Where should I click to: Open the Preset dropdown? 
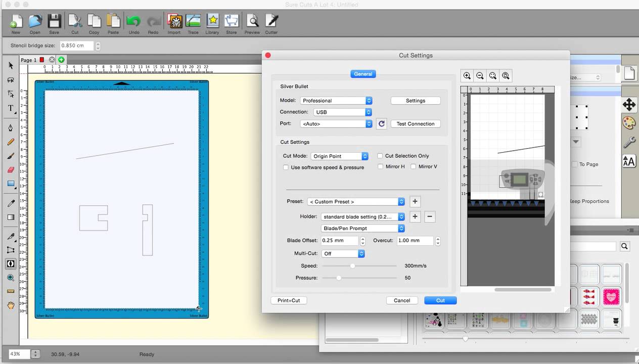pyautogui.click(x=356, y=201)
